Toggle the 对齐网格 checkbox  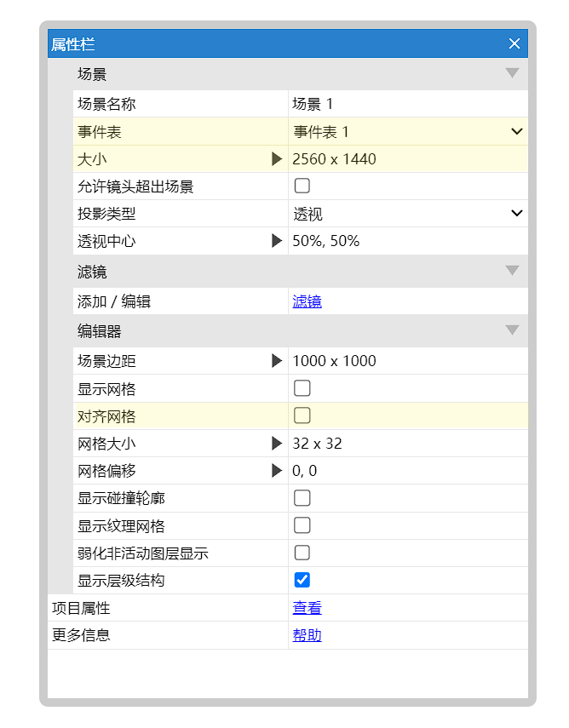(x=302, y=416)
